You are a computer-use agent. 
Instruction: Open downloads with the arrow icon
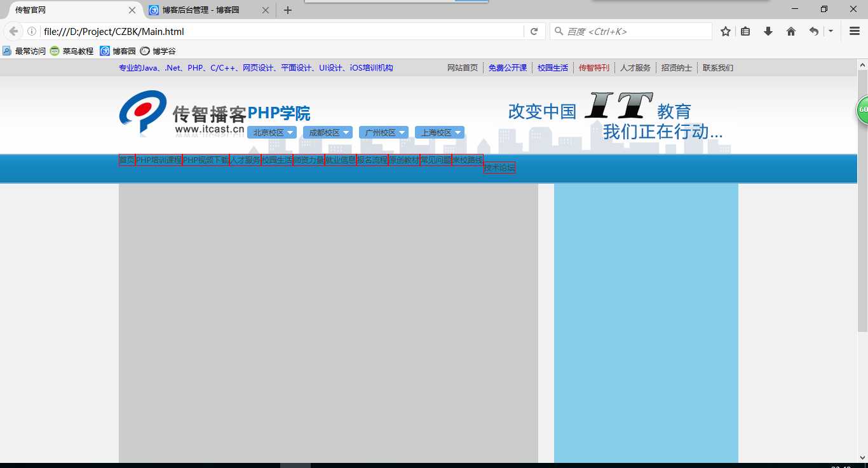click(768, 31)
